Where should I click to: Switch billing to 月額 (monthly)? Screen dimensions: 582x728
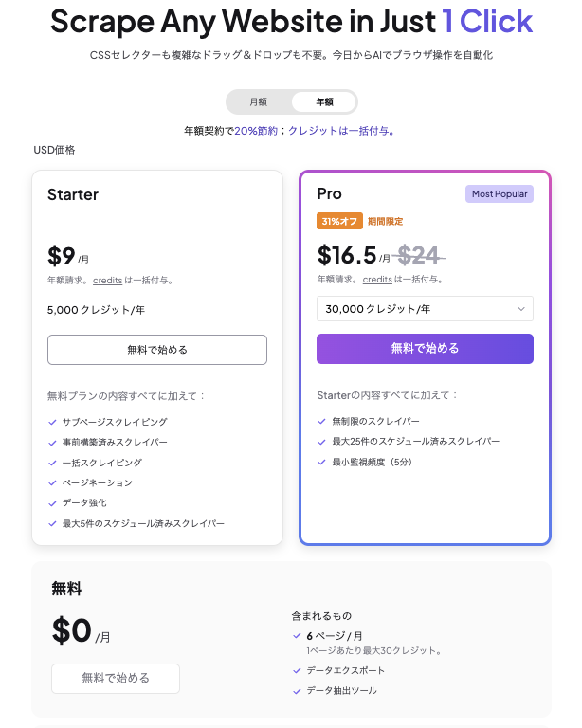[258, 101]
